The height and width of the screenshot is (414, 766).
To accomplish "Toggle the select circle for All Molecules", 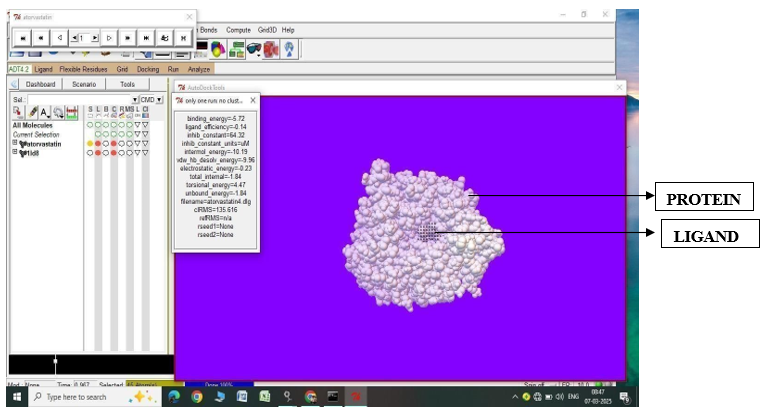I will pos(89,125).
